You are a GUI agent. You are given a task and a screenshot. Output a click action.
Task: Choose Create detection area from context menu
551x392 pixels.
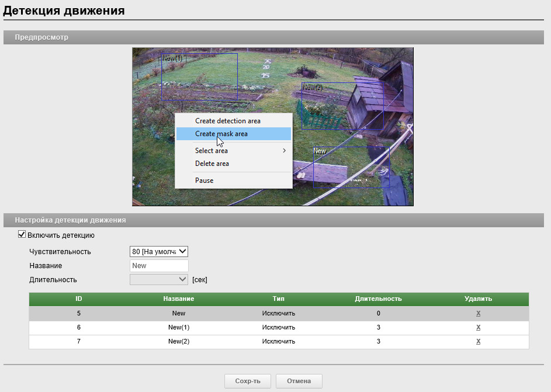pyautogui.click(x=233, y=121)
